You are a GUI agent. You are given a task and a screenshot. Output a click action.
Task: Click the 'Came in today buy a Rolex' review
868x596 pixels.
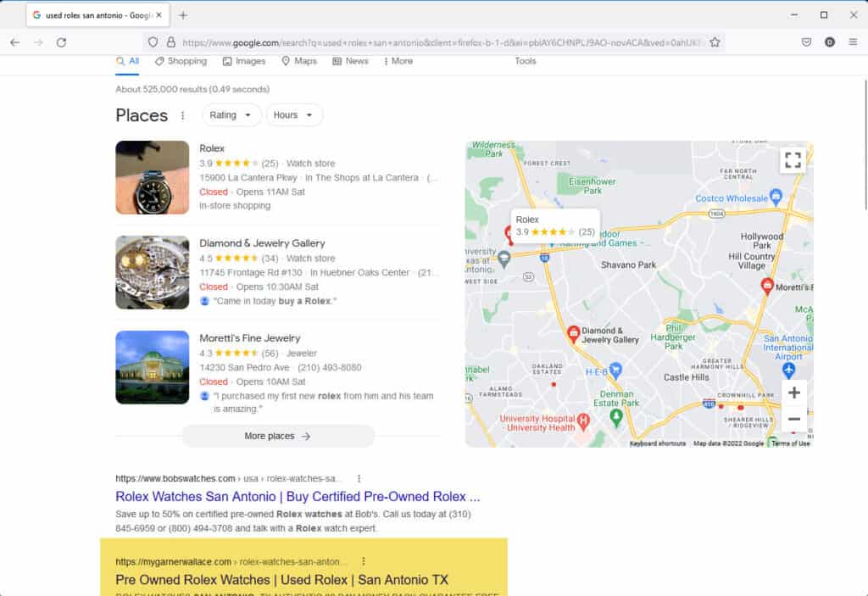[x=275, y=301]
